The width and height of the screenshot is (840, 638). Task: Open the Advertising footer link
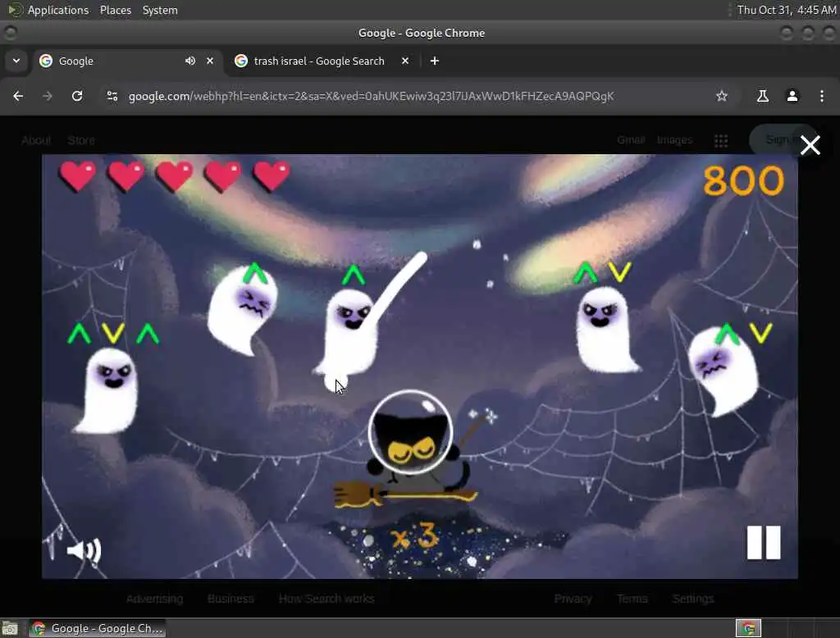(154, 599)
